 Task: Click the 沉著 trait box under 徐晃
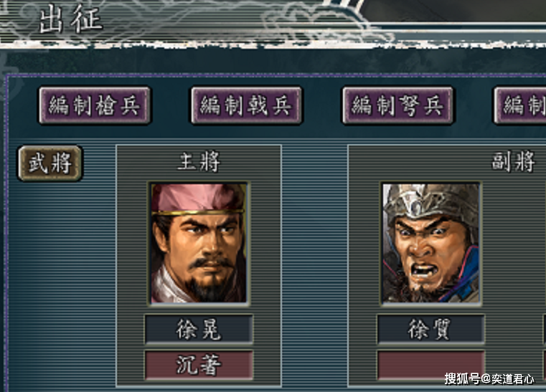(x=199, y=365)
